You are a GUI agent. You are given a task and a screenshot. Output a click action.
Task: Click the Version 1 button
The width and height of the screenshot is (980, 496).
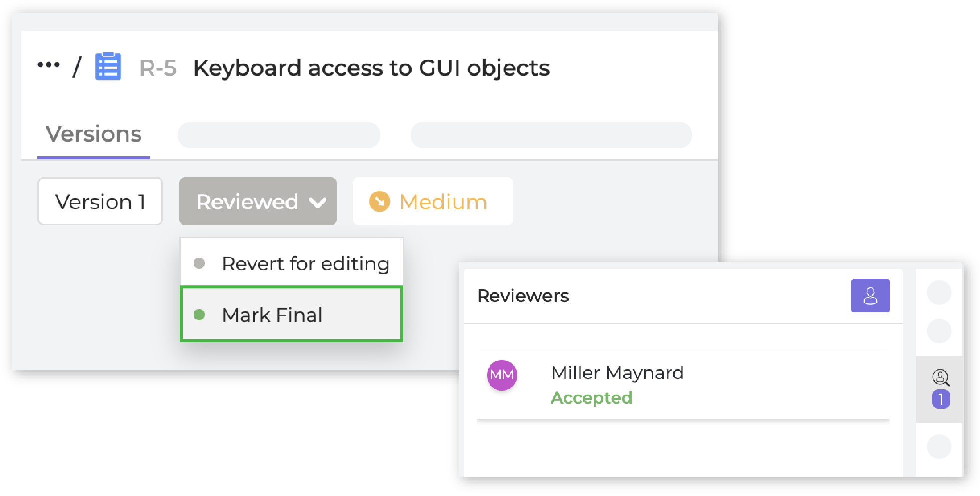100,201
